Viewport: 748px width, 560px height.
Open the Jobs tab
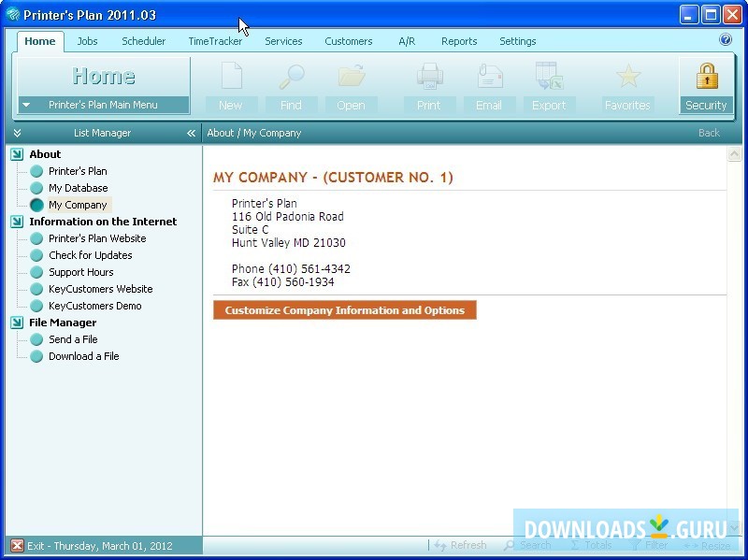pyautogui.click(x=87, y=41)
